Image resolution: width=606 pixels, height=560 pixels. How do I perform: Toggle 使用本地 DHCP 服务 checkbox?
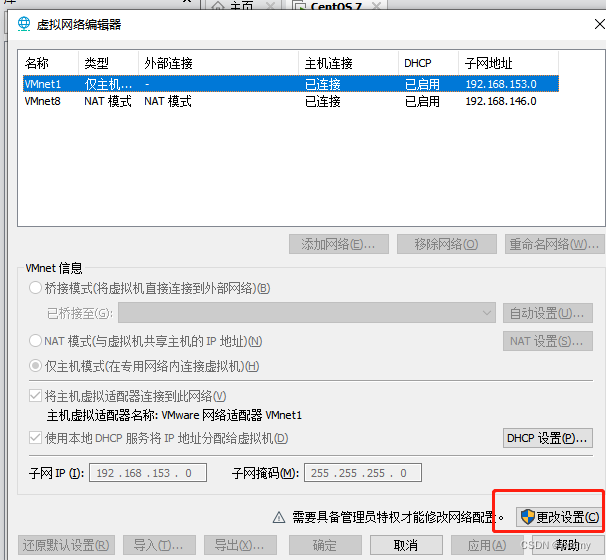(36, 438)
